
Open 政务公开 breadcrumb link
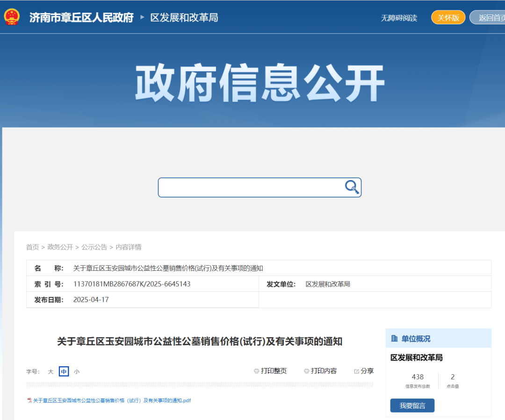tap(60, 247)
